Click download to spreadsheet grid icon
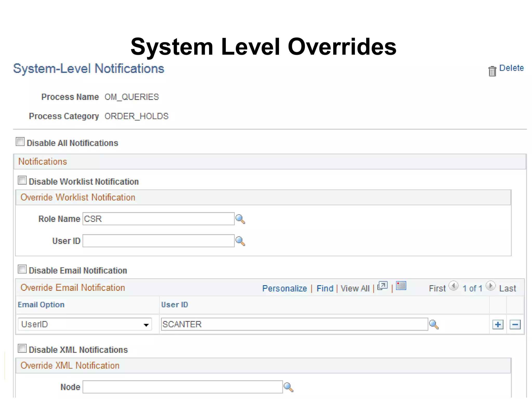532x399 pixels. pyautogui.click(x=401, y=285)
